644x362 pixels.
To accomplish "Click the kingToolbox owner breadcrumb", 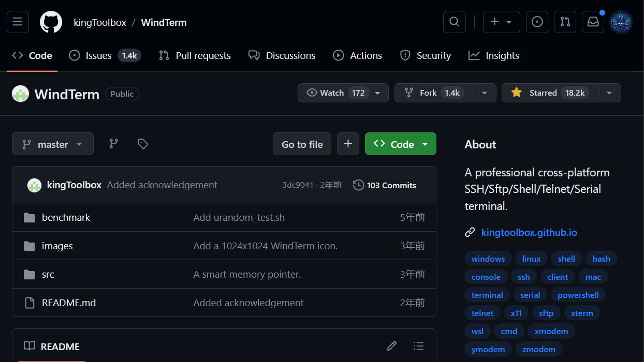I will pos(100,22).
